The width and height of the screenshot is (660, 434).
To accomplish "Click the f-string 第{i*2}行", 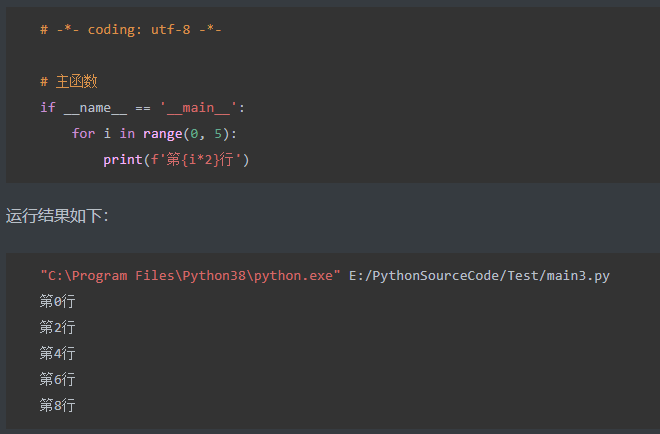I will 196,160.
